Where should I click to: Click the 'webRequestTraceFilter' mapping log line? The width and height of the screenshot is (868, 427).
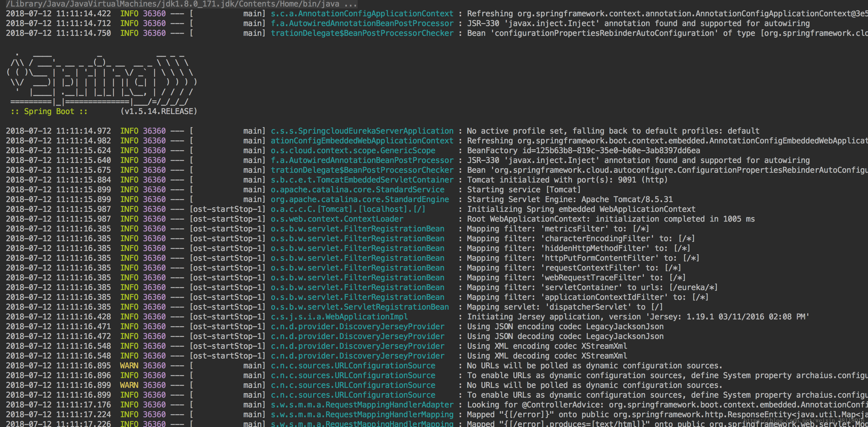click(577, 277)
